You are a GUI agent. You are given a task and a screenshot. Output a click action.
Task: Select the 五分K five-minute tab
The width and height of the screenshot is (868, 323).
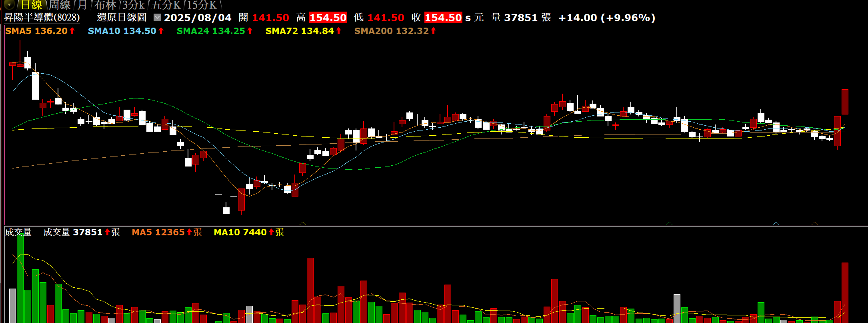coord(166,5)
